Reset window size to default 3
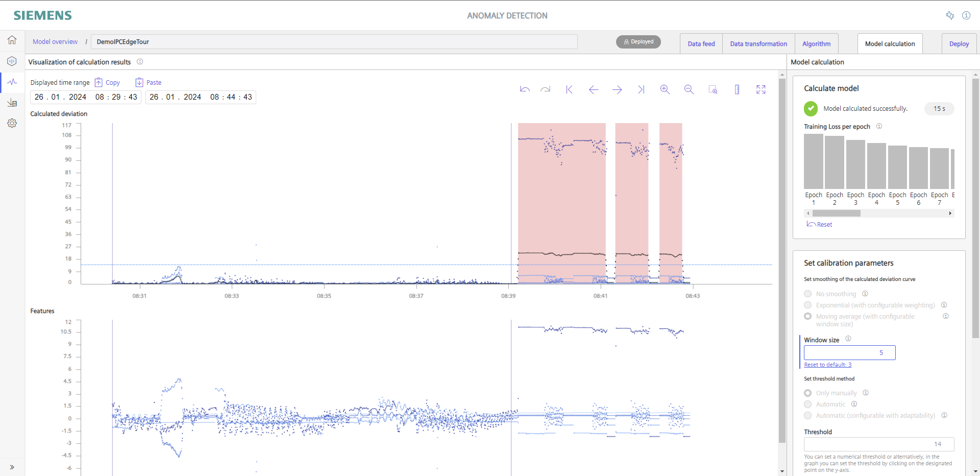Screen dimensions: 980x476 [827, 365]
